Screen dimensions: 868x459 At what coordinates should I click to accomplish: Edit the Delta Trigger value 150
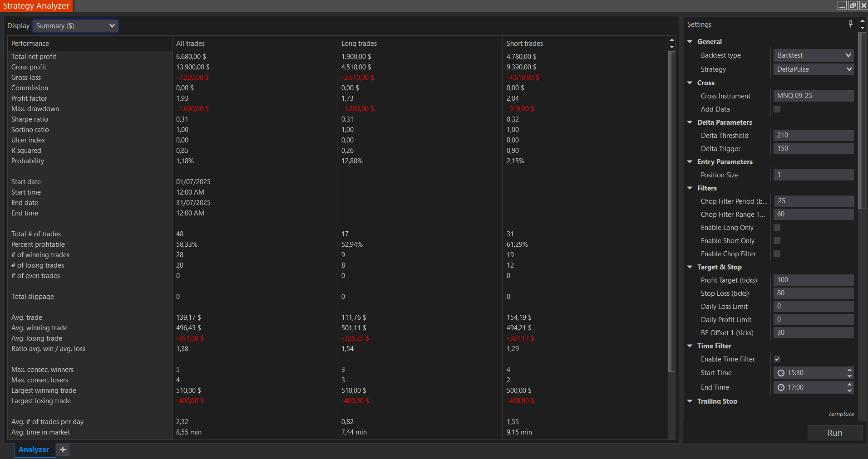[x=814, y=148]
